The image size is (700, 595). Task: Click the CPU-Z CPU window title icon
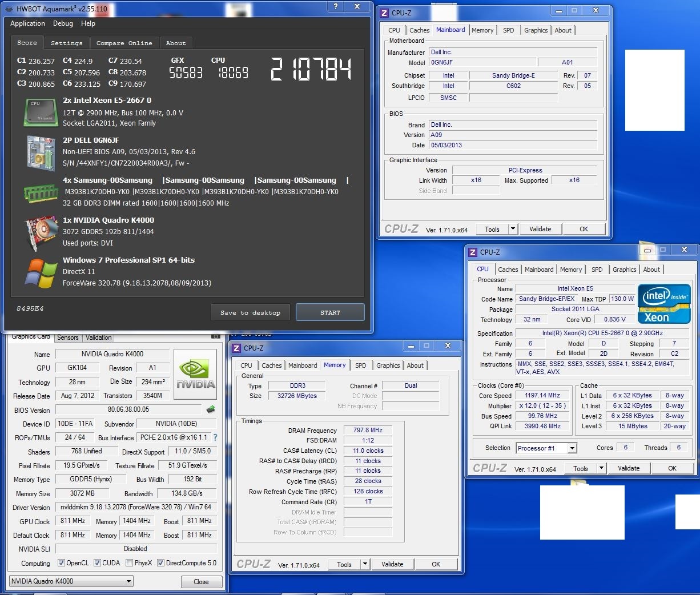(473, 252)
